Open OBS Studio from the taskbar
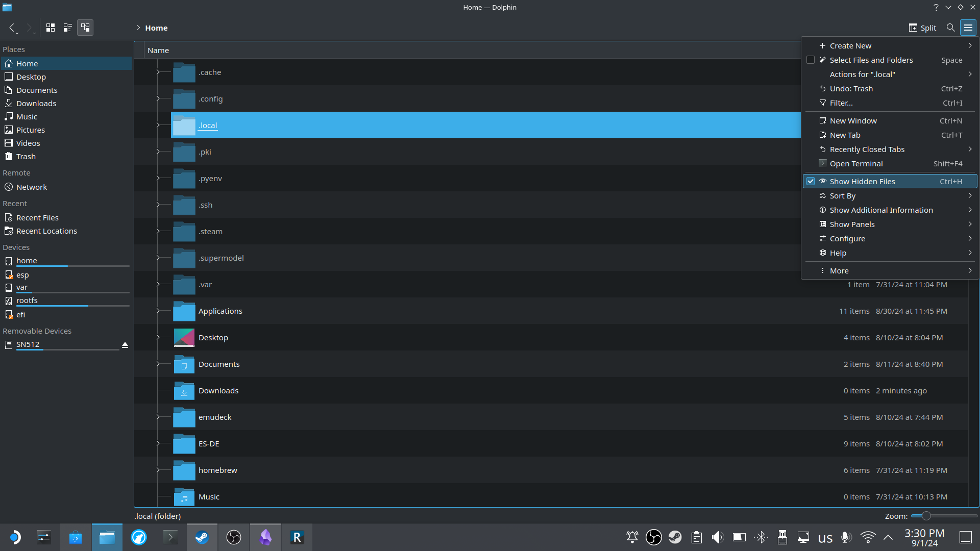 (234, 537)
